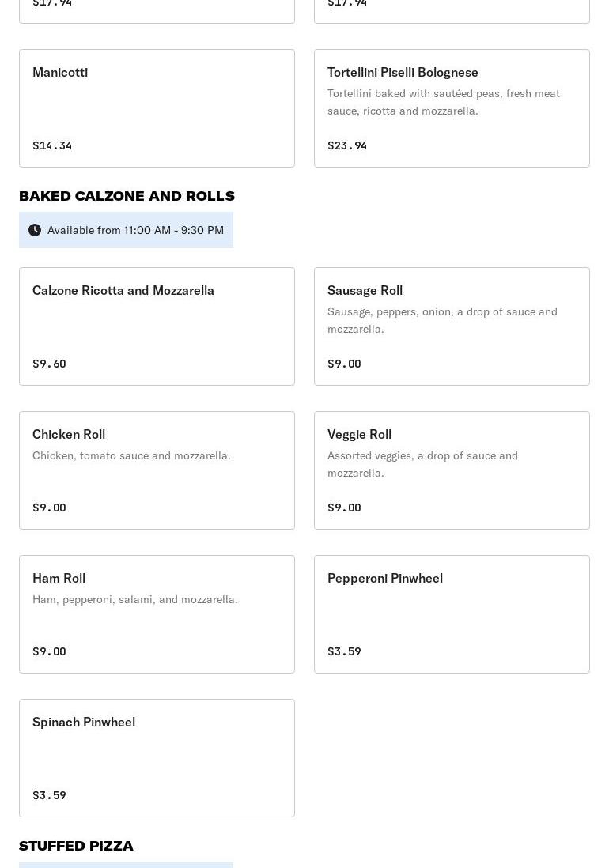Viewport: 609px width, 868px height.
Task: Pick the Ham Roll menu card
Action: (x=157, y=614)
